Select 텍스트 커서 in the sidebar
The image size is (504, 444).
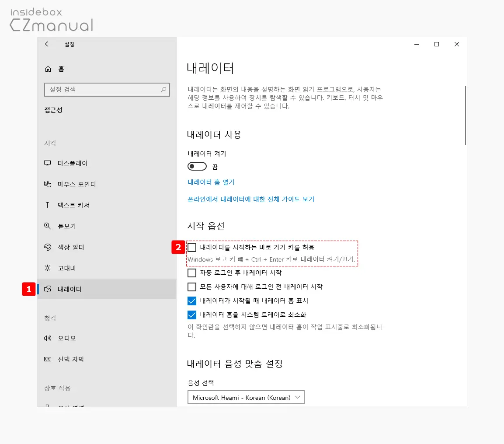107,205
